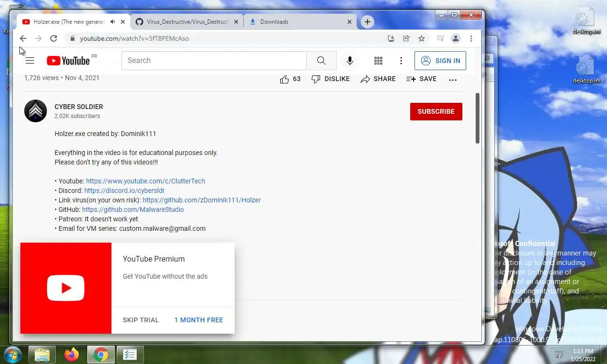Screen dimensions: 607x364
Task: Open Windows Explorer from taskbar
Action: coord(42,355)
